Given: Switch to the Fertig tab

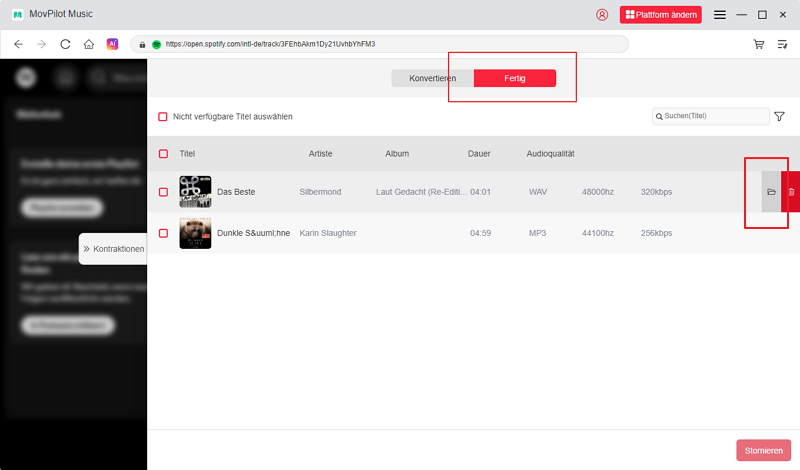Looking at the screenshot, I should pyautogui.click(x=514, y=78).
